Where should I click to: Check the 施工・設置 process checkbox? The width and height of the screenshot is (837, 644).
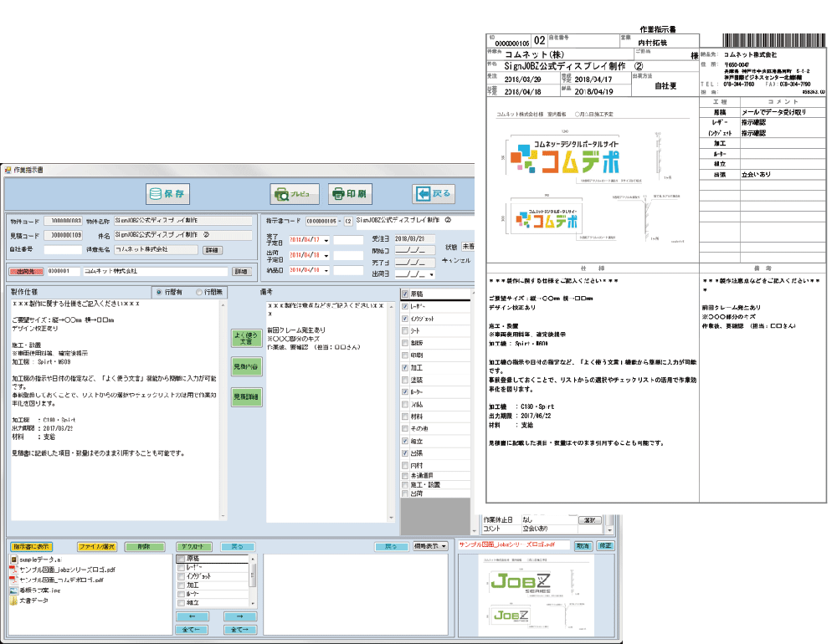pos(405,485)
